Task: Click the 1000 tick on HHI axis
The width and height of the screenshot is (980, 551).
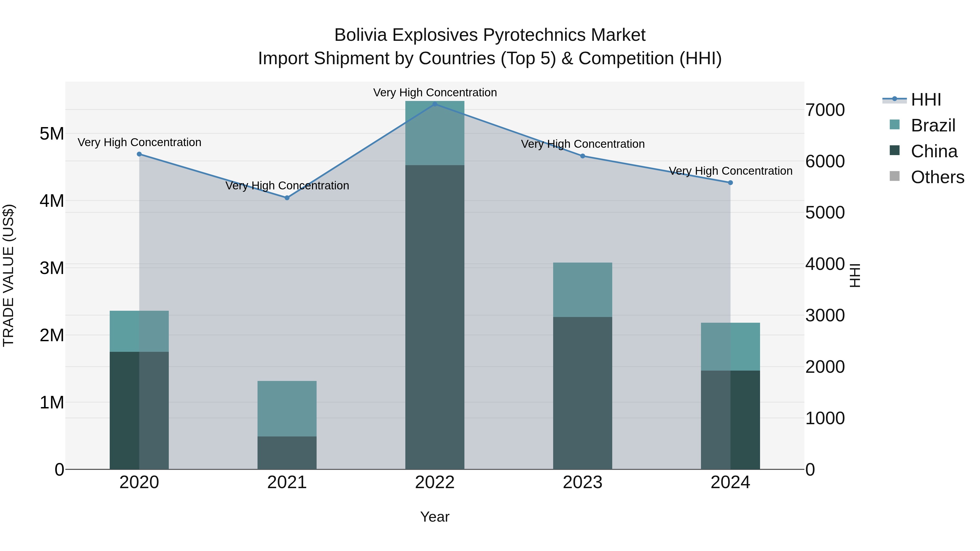Action: [x=825, y=418]
